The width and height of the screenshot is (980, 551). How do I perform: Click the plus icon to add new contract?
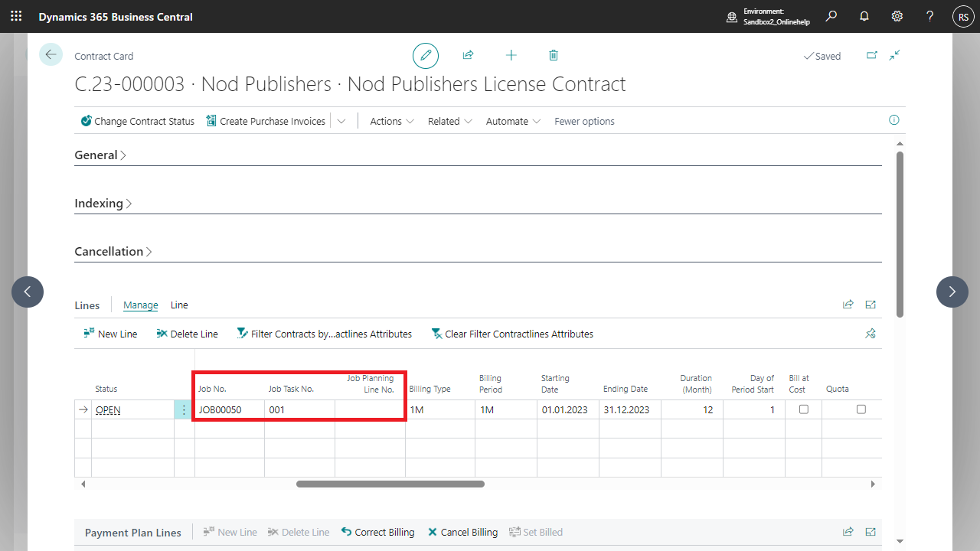[x=511, y=56]
